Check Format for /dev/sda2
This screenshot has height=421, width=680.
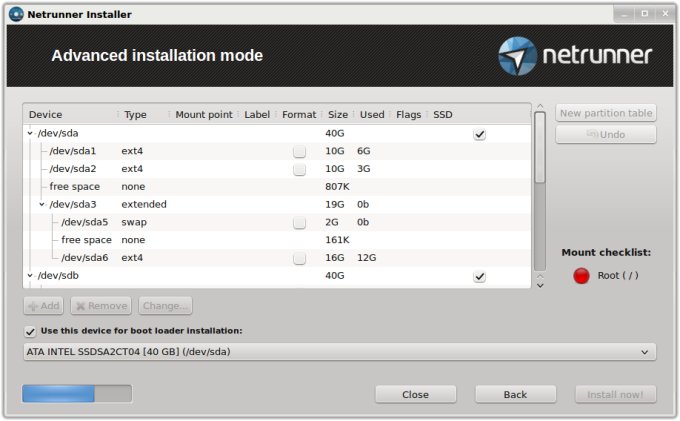pos(299,169)
